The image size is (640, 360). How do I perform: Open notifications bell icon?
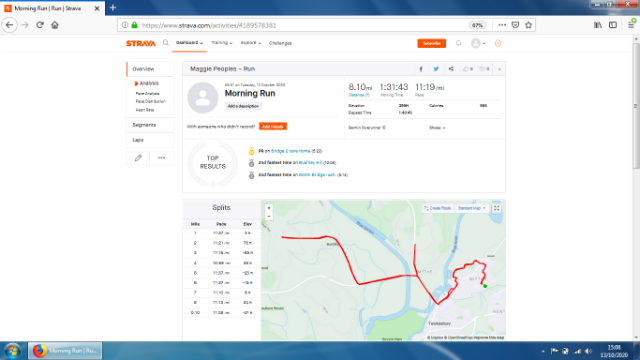tap(458, 43)
